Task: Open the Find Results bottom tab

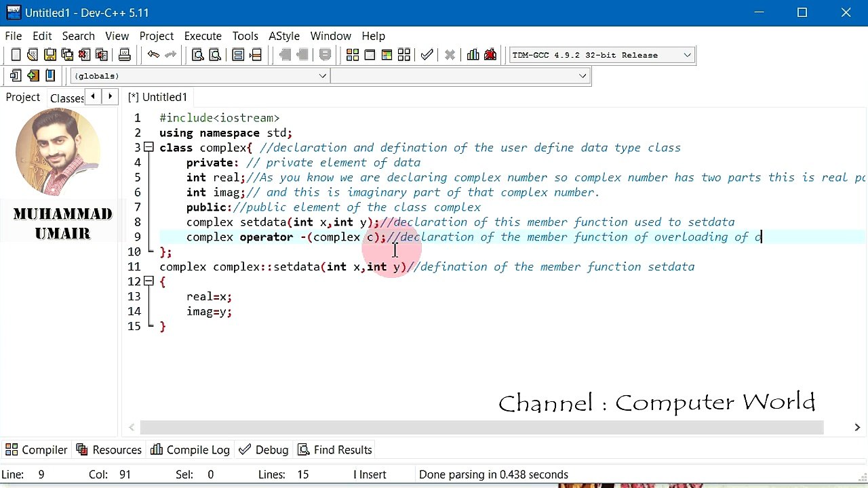Action: (x=335, y=450)
